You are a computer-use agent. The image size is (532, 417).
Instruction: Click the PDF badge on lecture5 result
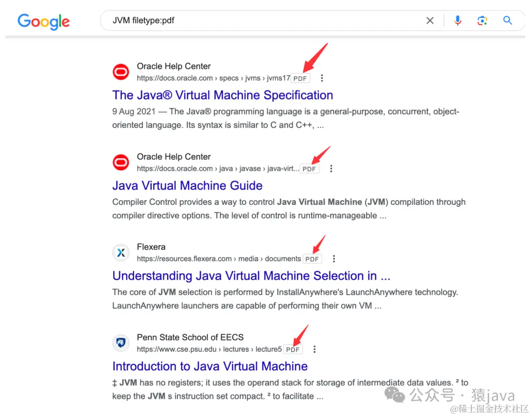click(293, 350)
